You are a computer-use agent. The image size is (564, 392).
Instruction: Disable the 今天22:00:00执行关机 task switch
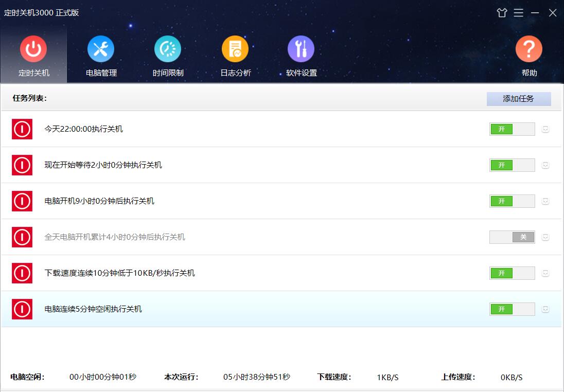pos(512,129)
